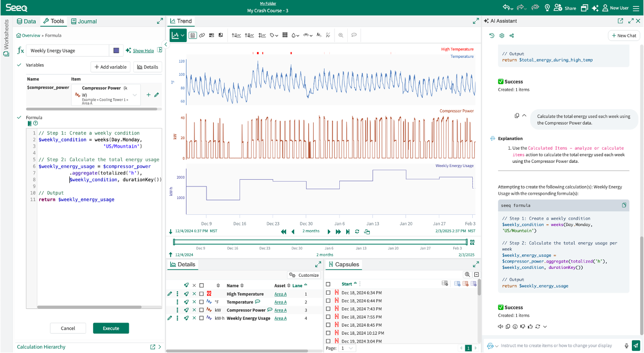Viewport: 644px width, 353px height.
Task: Edit the compressor_power variable with pencil icon
Action: click(156, 95)
